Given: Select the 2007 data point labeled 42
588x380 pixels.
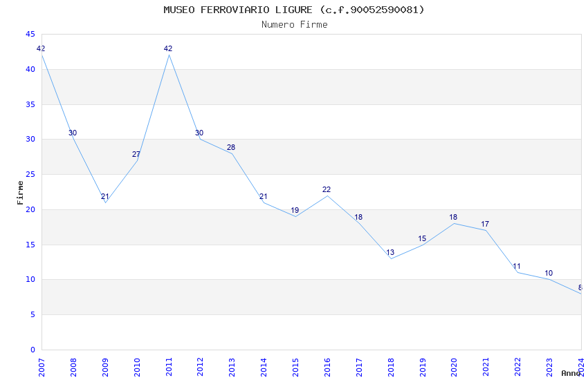Looking at the screenshot, I should pyautogui.click(x=41, y=48).
